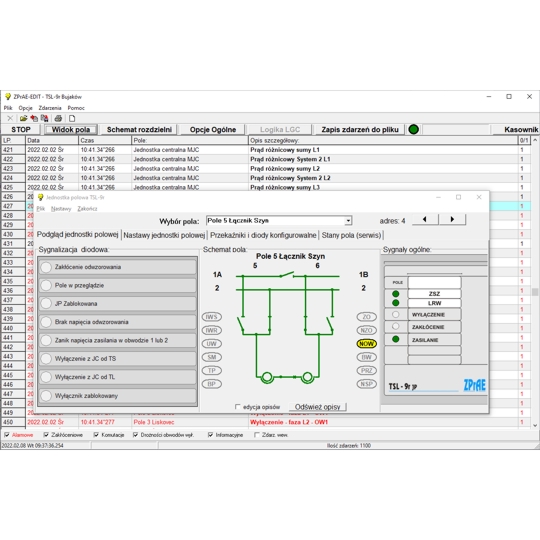This screenshot has width=540, height=540.
Task: Open the Zdarzenia menu
Action: [x=50, y=108]
